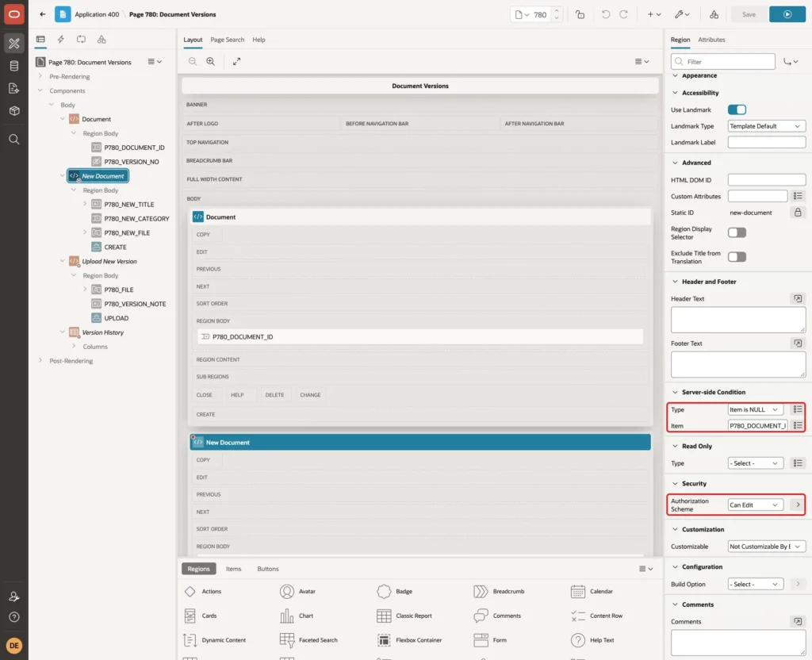Click the page lock icon
Image resolution: width=812 pixels, height=660 pixels.
[x=580, y=14]
